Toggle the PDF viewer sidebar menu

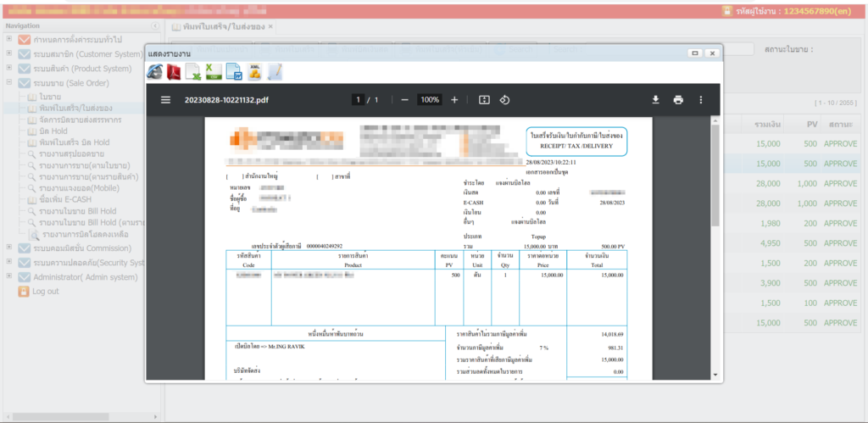[165, 99]
